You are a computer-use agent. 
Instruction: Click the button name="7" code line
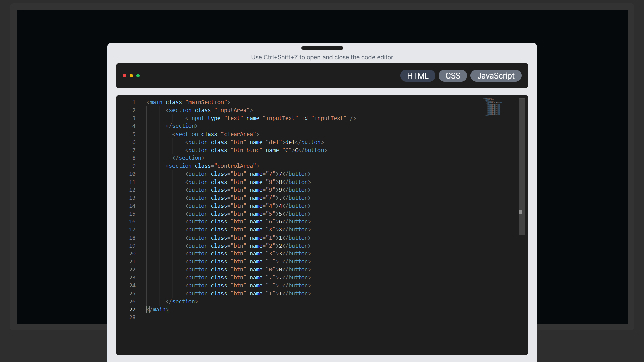(248, 174)
